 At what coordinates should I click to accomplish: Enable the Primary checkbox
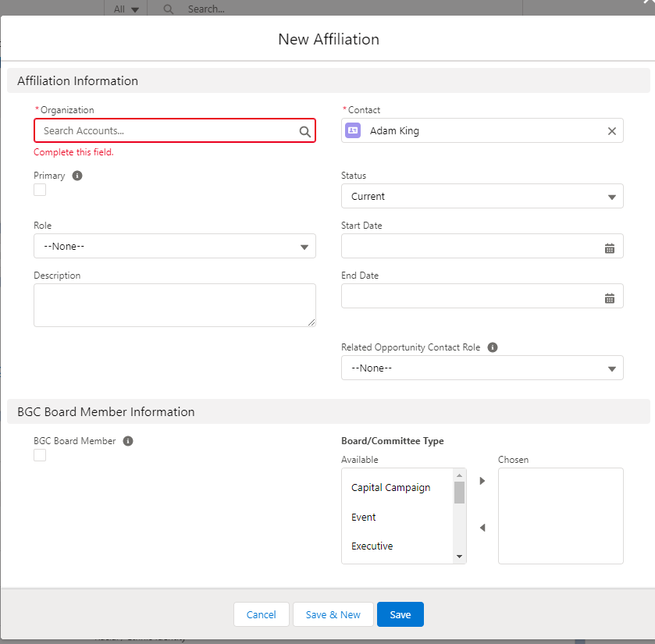(x=39, y=189)
